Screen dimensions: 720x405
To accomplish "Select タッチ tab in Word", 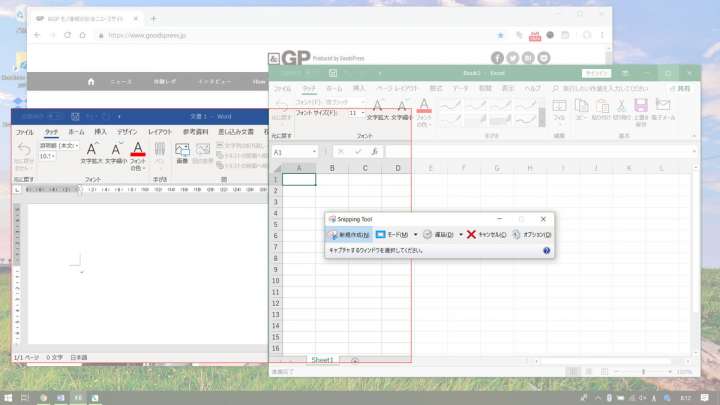I will pyautogui.click(x=51, y=132).
